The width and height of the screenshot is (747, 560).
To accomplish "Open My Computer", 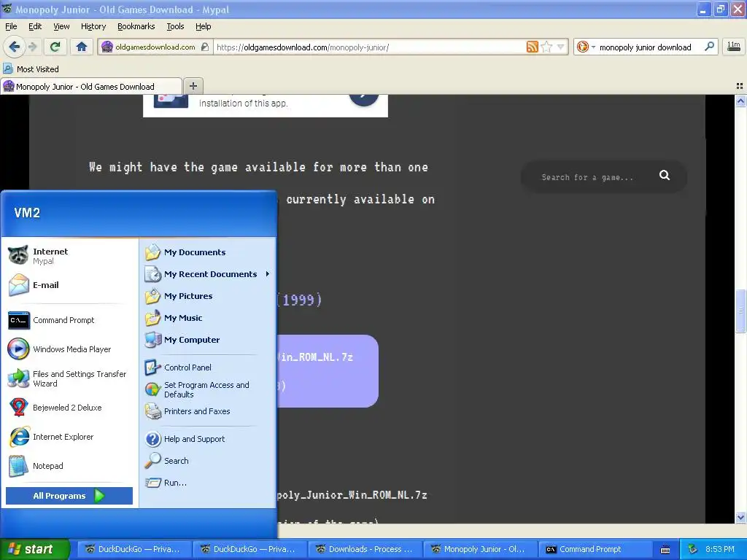I will click(x=208, y=340).
